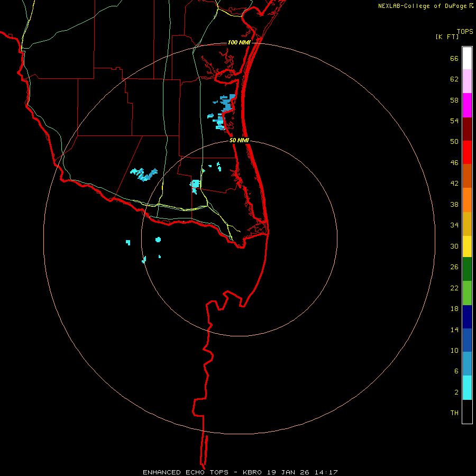Screen dimensions: 476x476
Task: Click the magenta 58 kft legend color
Action: pyautogui.click(x=467, y=105)
